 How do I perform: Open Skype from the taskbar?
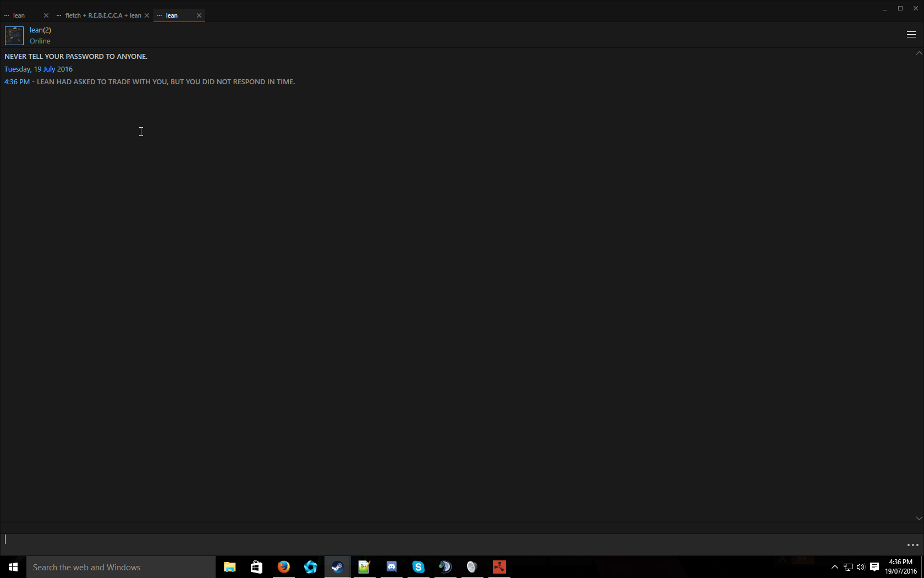418,567
